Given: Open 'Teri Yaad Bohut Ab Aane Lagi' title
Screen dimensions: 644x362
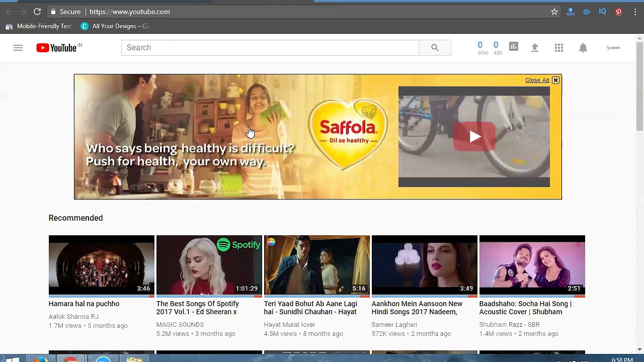Looking at the screenshot, I should click(310, 308).
